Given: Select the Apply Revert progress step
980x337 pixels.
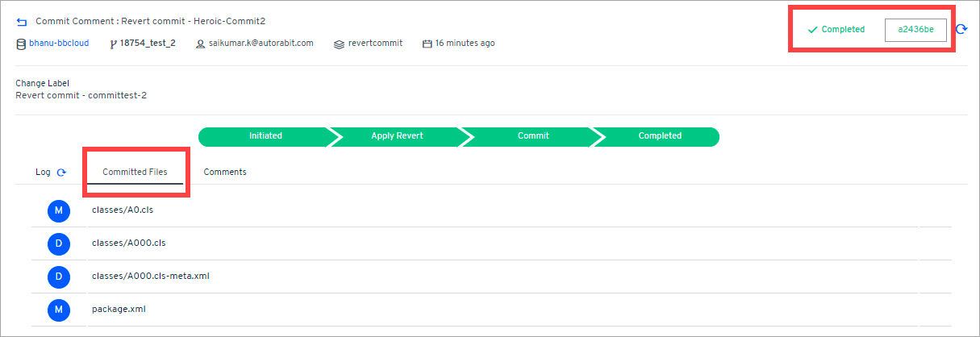Looking at the screenshot, I should pyautogui.click(x=397, y=136).
